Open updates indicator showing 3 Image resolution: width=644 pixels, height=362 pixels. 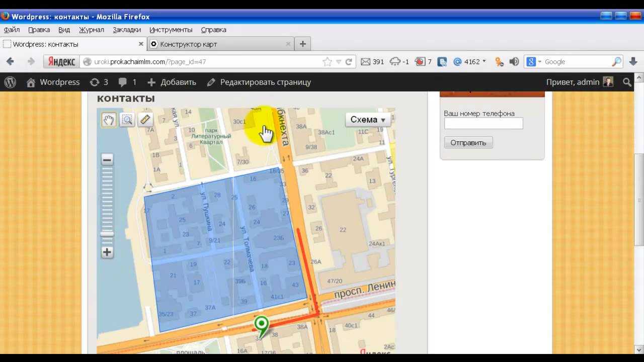click(99, 82)
